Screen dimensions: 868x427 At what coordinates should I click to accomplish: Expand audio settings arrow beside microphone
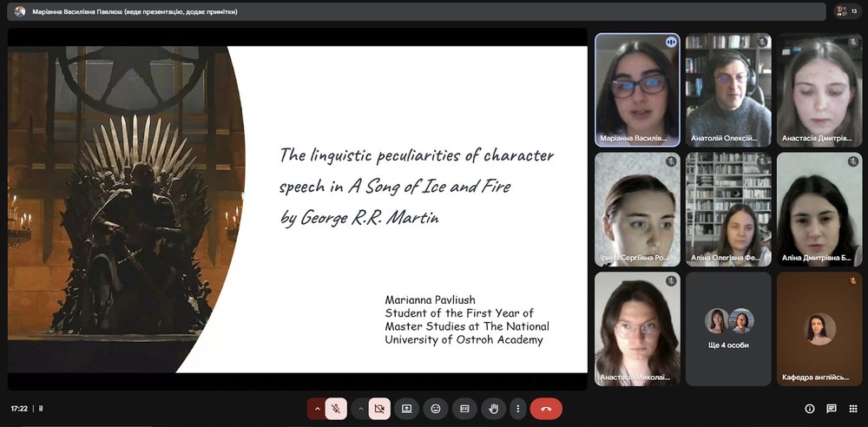pos(316,408)
